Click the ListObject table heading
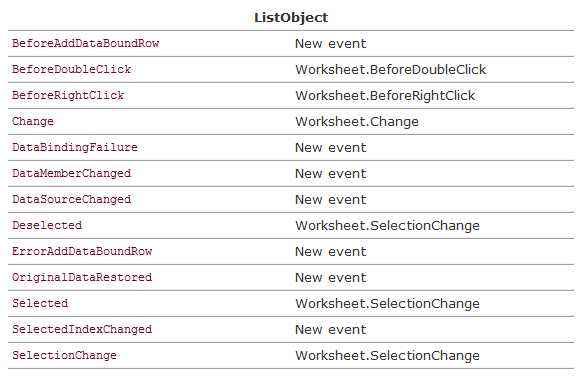The image size is (587, 386). tap(291, 18)
